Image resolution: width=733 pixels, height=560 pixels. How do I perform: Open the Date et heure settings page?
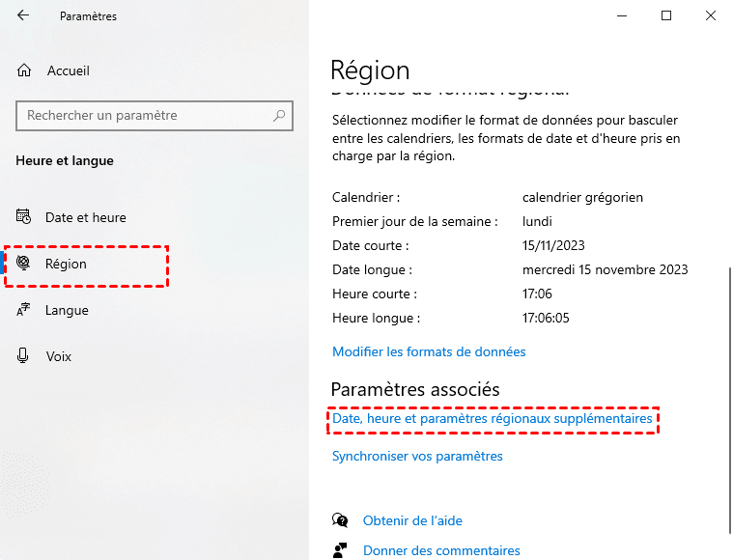(85, 217)
